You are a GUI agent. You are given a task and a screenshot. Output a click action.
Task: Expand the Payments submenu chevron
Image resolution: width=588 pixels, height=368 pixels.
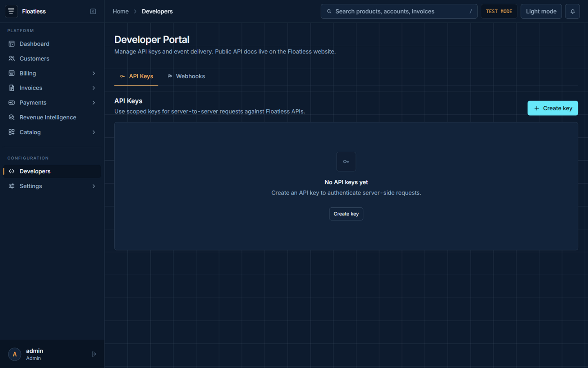(x=94, y=103)
